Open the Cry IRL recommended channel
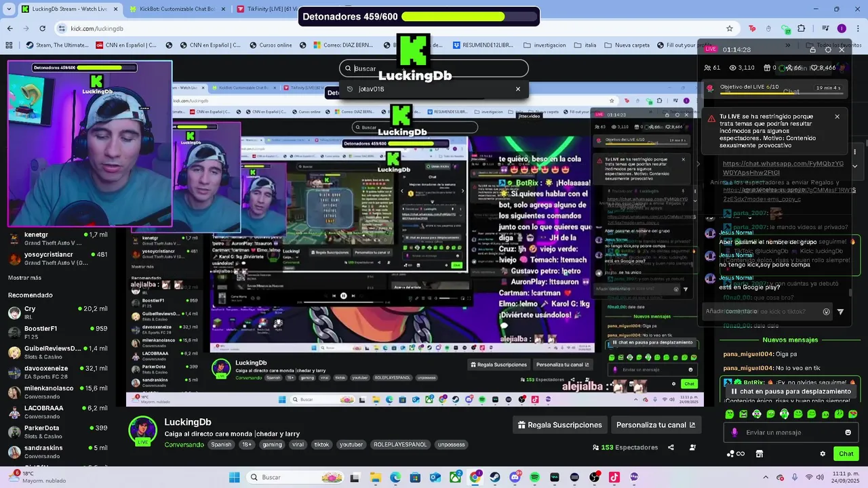Viewport: 868px width, 488px height. pos(58,312)
